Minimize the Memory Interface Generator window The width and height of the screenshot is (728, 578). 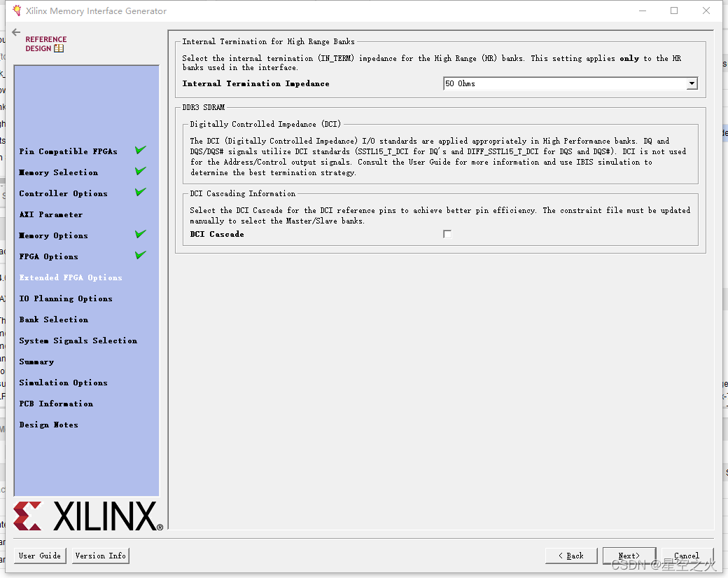(643, 11)
